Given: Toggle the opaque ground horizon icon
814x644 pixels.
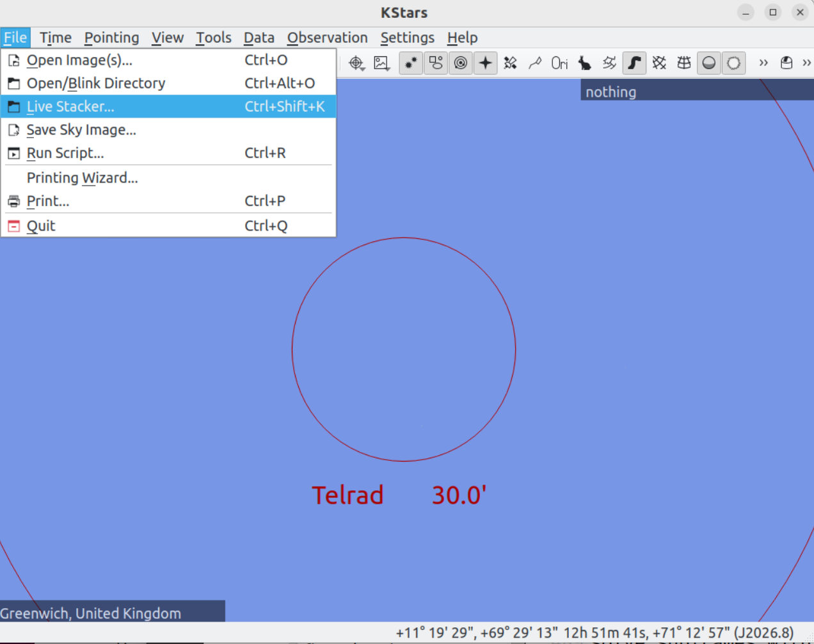Looking at the screenshot, I should pos(709,63).
